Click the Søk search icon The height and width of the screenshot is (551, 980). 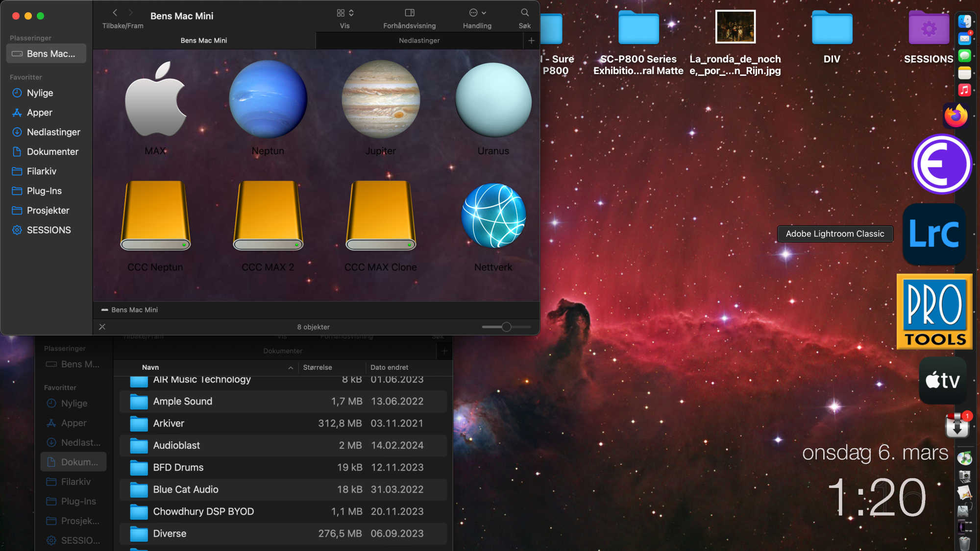(524, 13)
